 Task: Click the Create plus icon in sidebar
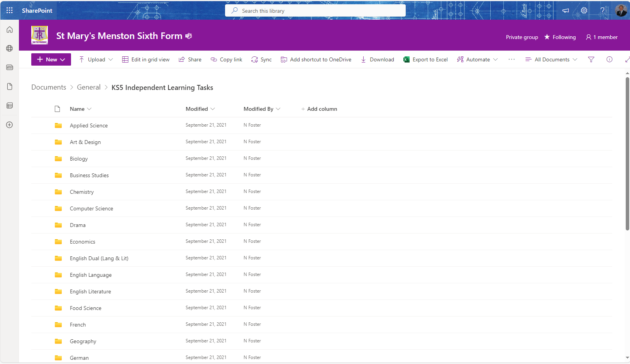[x=10, y=125]
